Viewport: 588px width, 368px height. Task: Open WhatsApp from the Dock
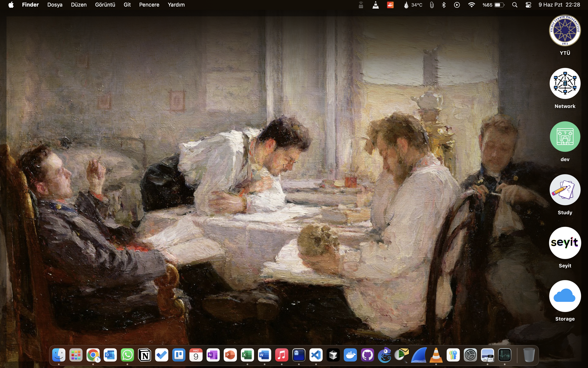[127, 355]
